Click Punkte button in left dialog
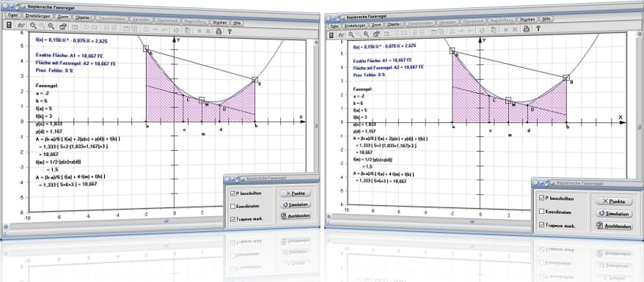The height and width of the screenshot is (282, 644). coord(296,193)
